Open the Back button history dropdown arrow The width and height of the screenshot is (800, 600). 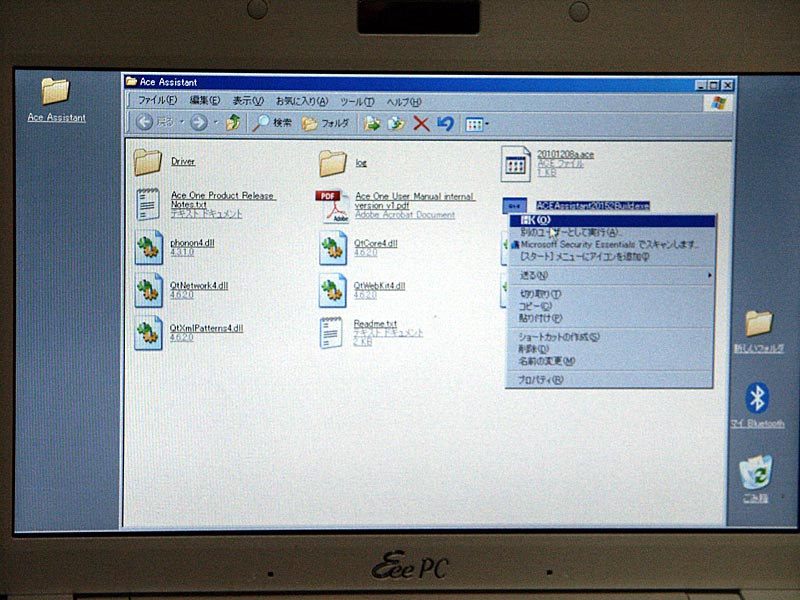click(181, 123)
